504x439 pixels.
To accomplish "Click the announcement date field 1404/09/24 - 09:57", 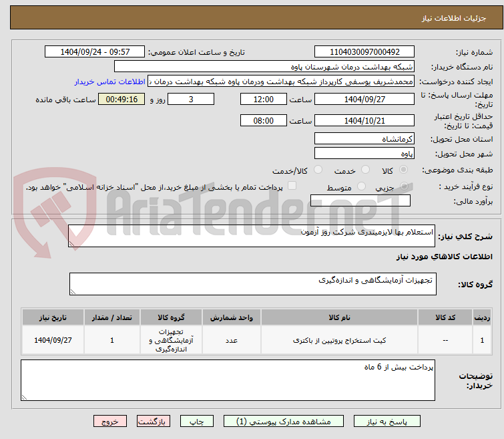I will (x=95, y=52).
